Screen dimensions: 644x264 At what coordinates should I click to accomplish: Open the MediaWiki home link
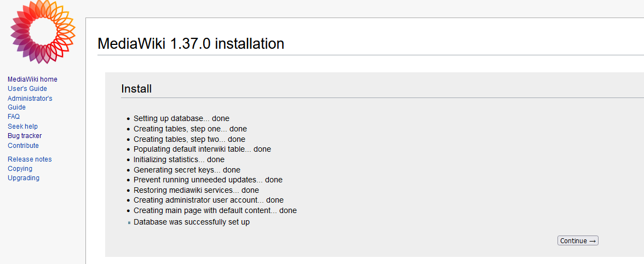(32, 79)
